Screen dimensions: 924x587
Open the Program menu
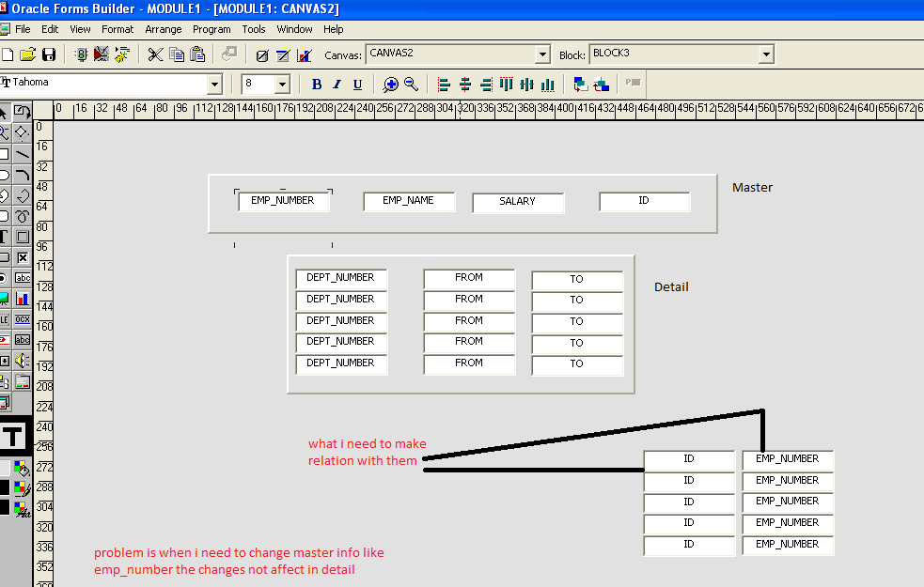tap(211, 29)
